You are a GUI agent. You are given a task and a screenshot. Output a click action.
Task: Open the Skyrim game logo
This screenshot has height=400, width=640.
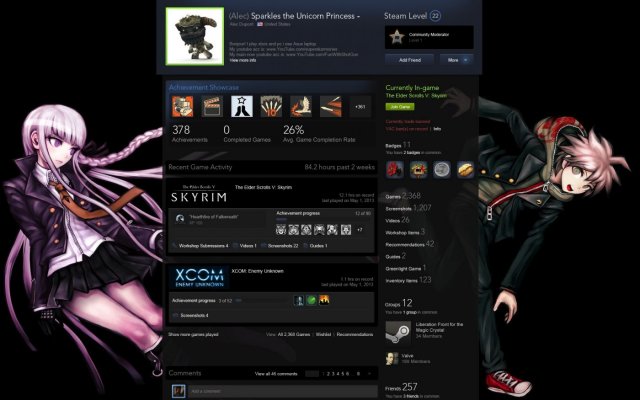199,193
